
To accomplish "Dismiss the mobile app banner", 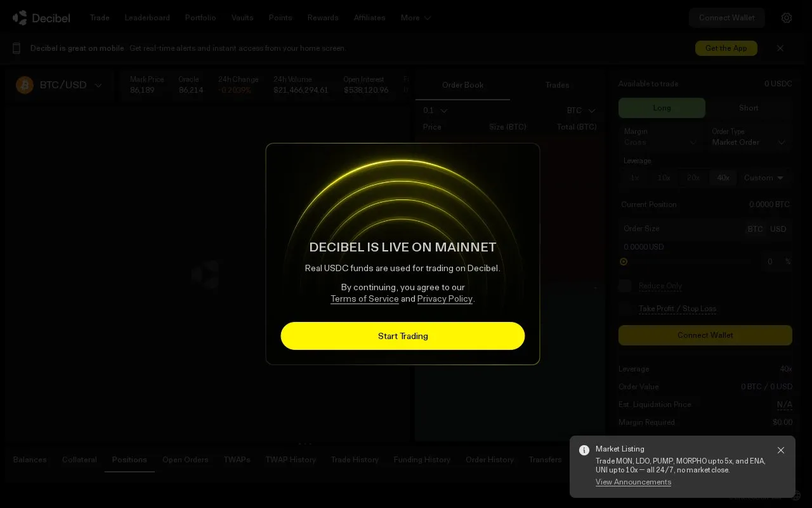I will [x=780, y=48].
